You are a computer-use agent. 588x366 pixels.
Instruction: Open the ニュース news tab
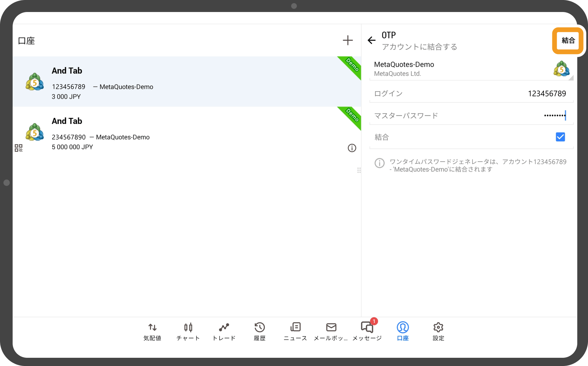click(295, 331)
